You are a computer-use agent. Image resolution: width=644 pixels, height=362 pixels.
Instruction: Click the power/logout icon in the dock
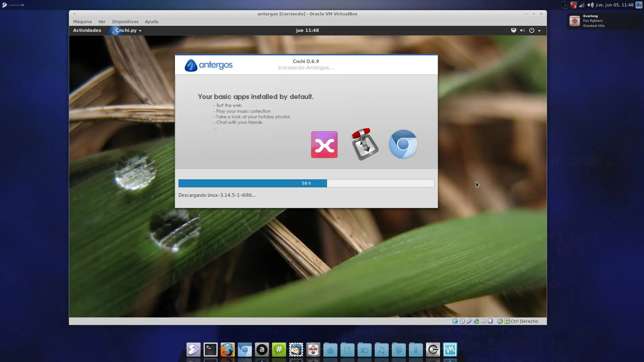(433, 350)
